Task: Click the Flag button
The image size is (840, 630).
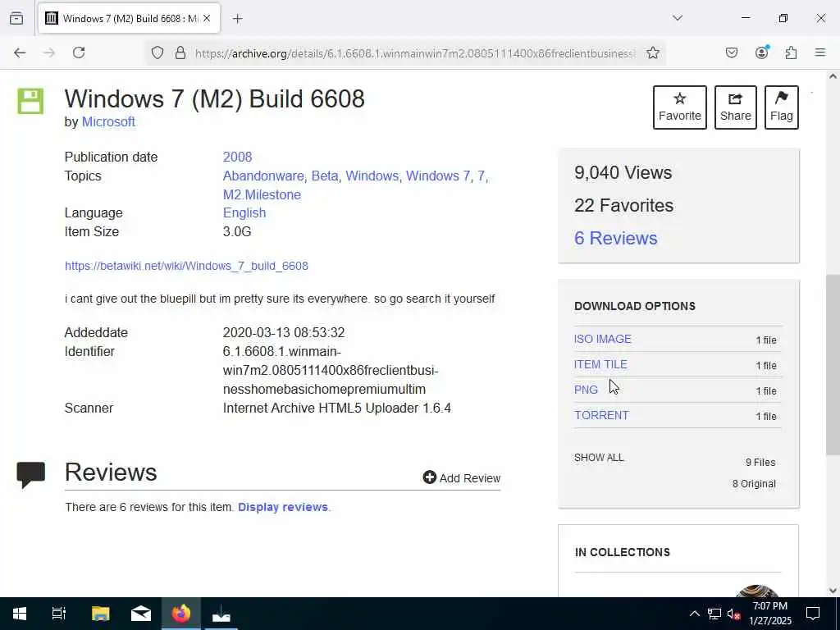Action: point(782,107)
